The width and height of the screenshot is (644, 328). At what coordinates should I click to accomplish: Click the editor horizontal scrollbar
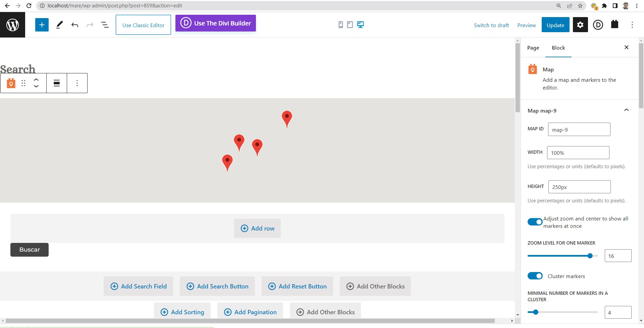point(250,321)
